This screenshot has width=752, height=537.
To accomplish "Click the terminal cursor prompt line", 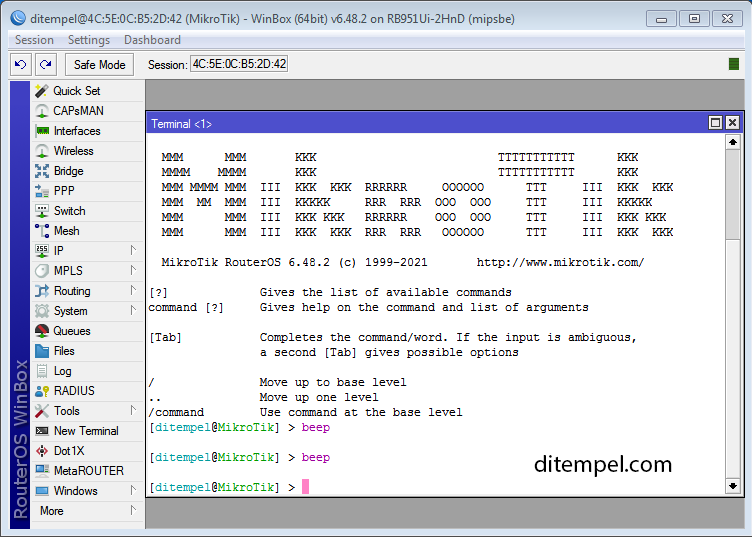I will pos(229,487).
